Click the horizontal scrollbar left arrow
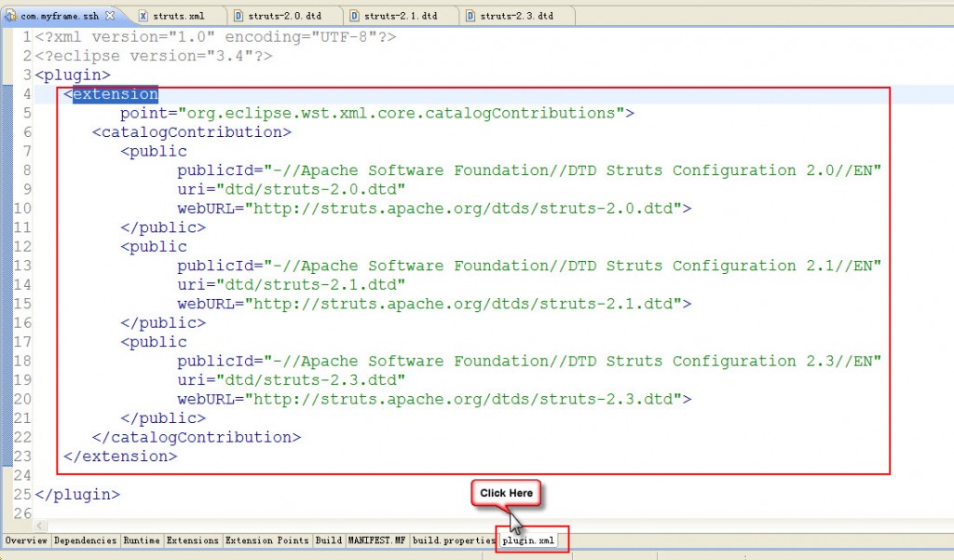Viewport: 954px width, 560px height. pos(40,525)
